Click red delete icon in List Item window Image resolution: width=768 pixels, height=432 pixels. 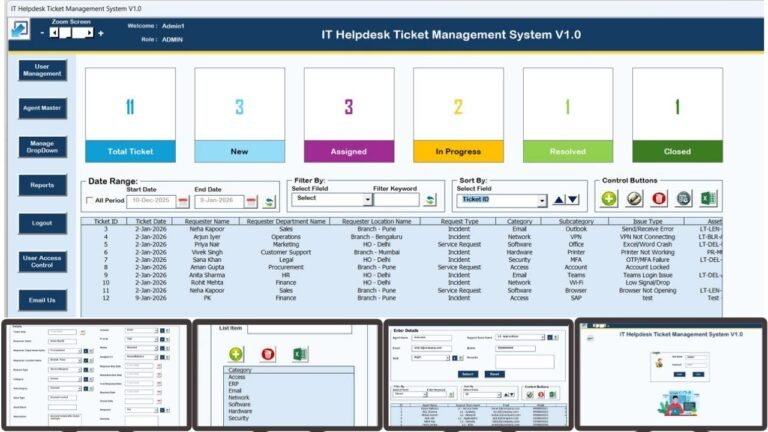[x=267, y=354]
